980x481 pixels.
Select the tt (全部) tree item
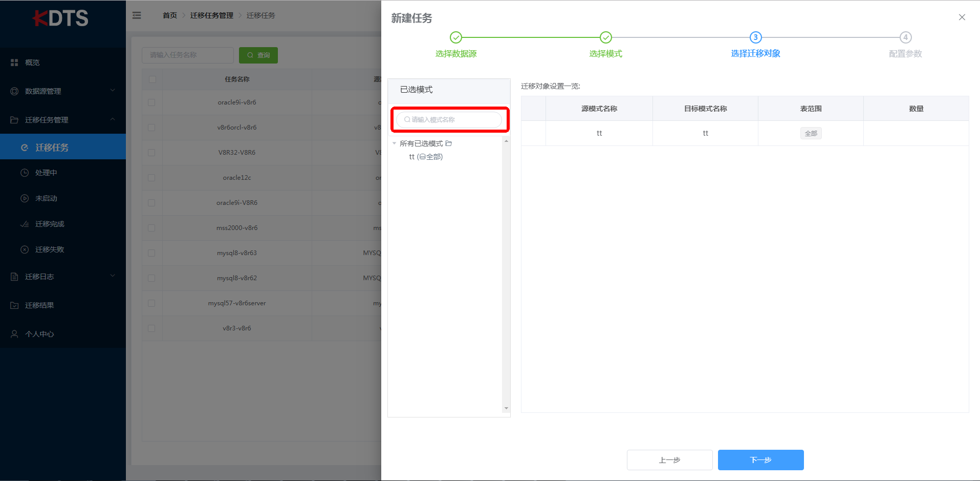pos(426,157)
